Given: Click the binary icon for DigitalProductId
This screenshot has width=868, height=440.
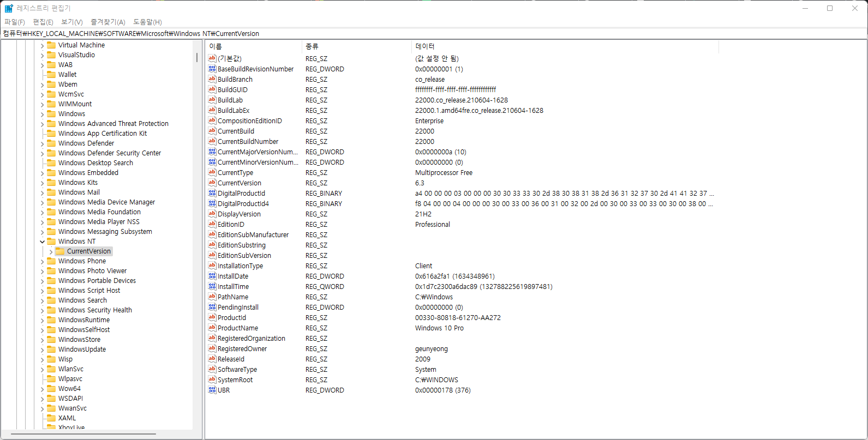Looking at the screenshot, I should pos(212,193).
